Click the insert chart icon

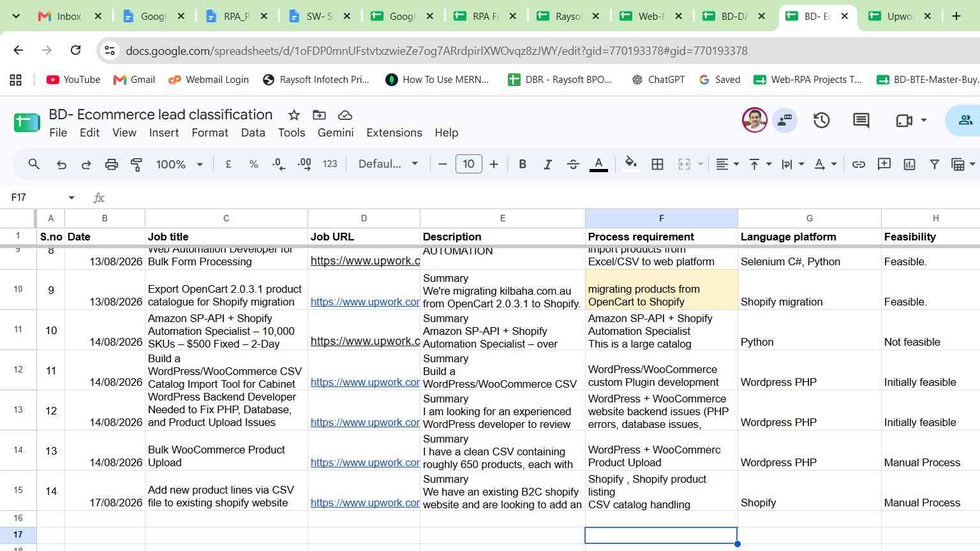click(x=909, y=165)
